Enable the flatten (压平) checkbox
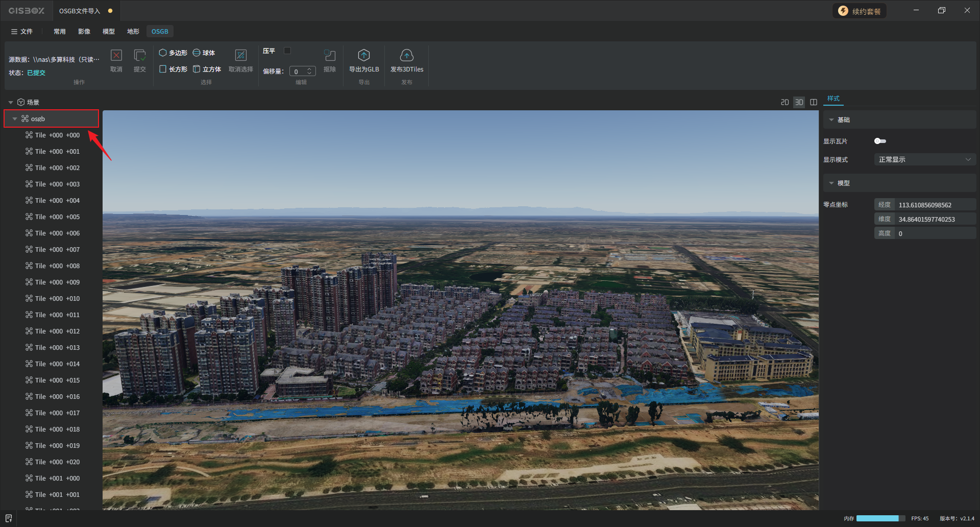Viewport: 980px width, 527px height. tap(287, 51)
